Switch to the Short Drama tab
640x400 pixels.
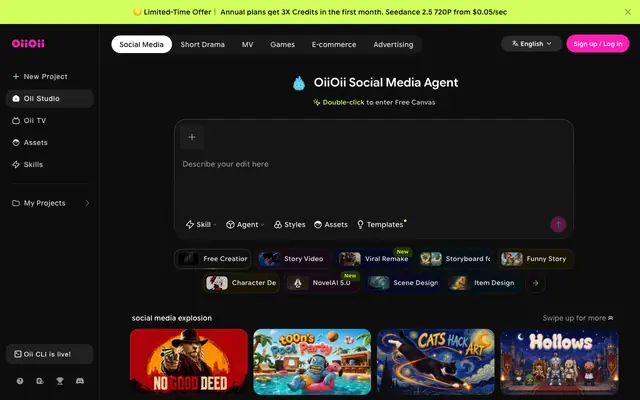pyautogui.click(x=202, y=44)
